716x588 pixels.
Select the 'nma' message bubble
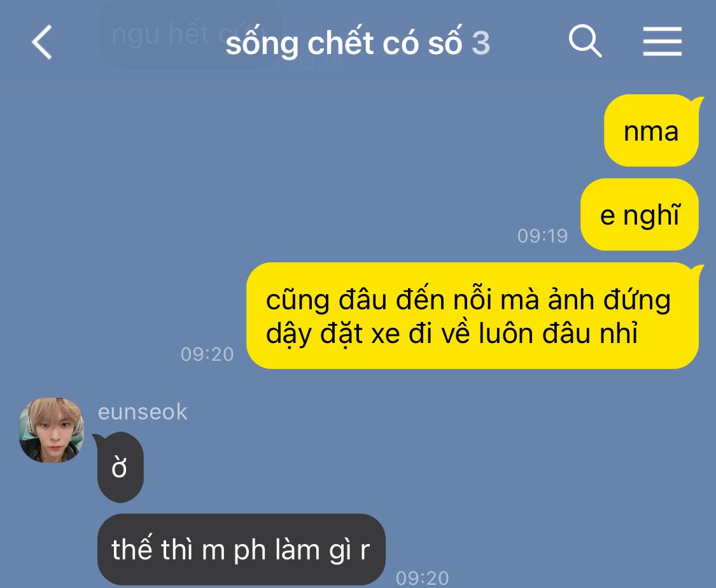(x=652, y=130)
